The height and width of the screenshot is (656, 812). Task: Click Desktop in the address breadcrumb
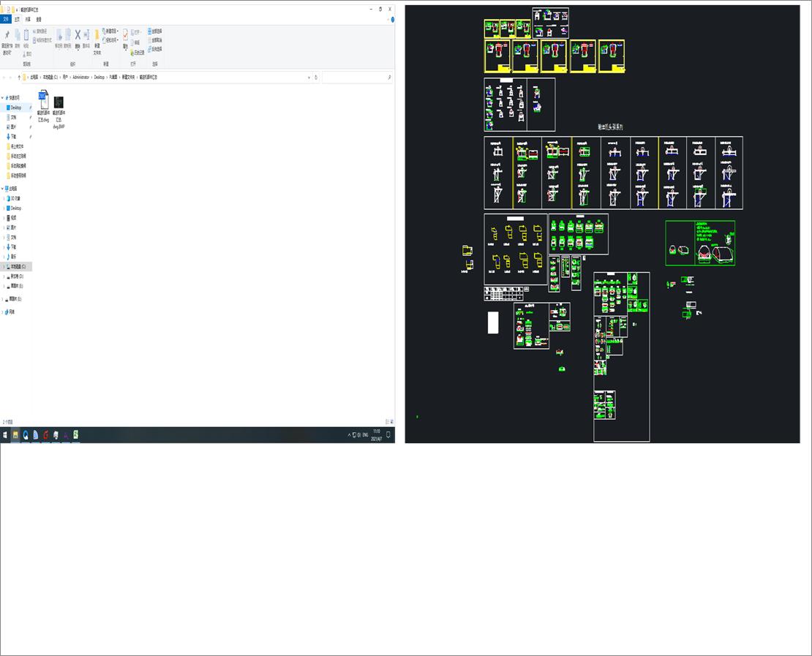pos(99,77)
